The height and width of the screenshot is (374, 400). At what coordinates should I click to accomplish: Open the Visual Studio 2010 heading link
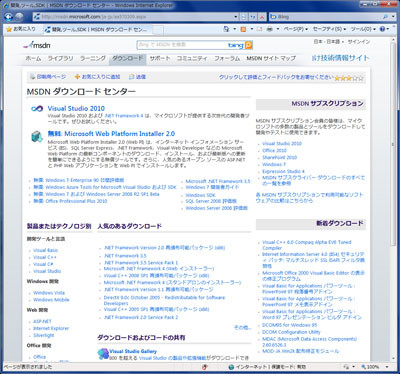(x=76, y=108)
